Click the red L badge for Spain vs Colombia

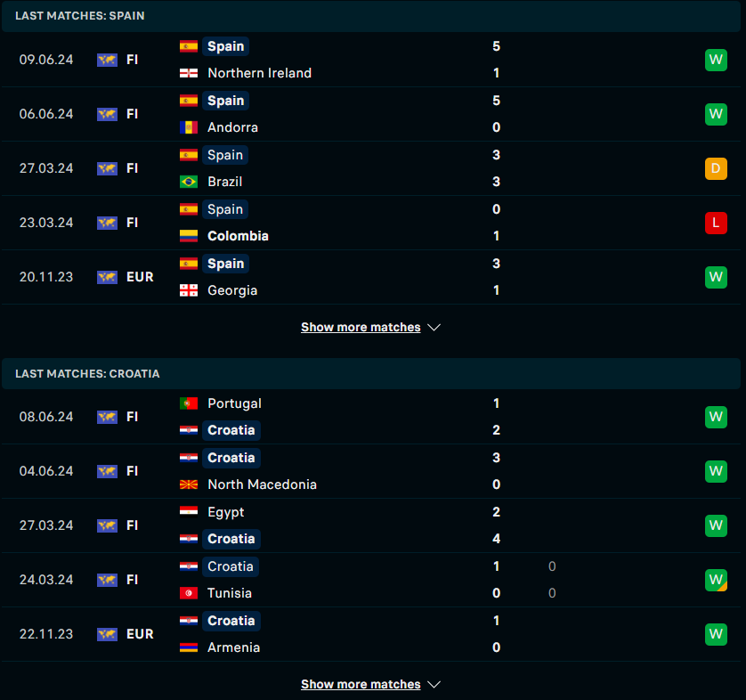pos(716,223)
